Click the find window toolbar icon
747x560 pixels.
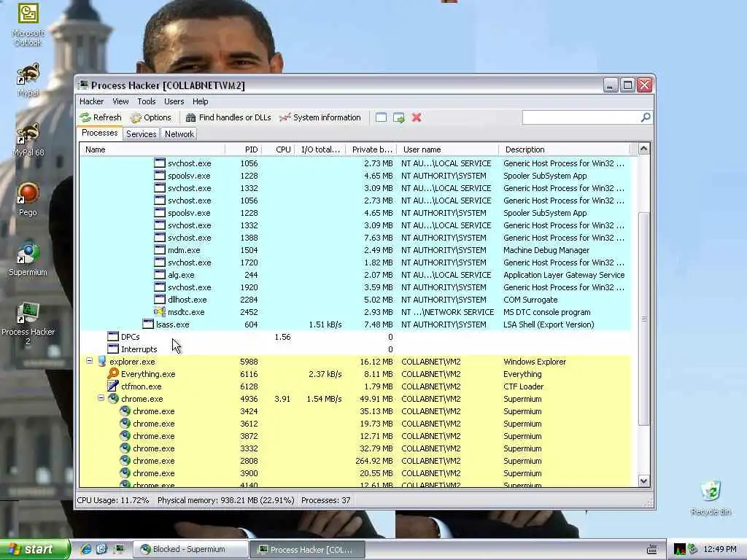click(x=381, y=117)
